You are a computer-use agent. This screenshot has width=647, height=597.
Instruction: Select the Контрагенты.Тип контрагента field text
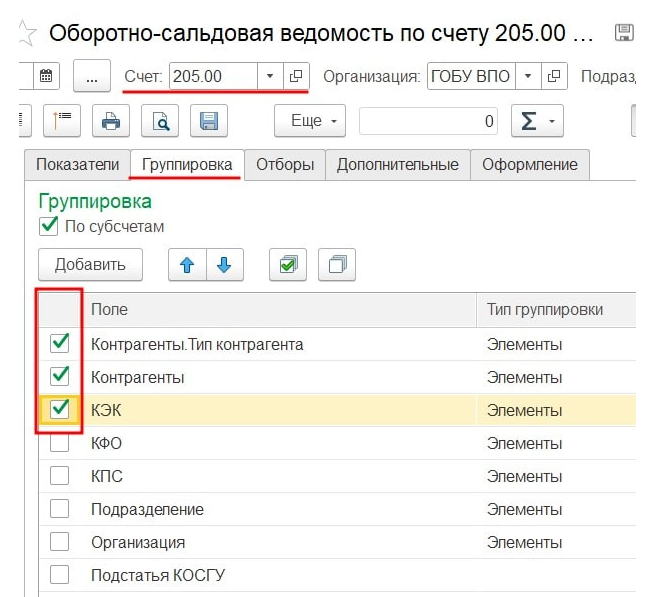(197, 345)
